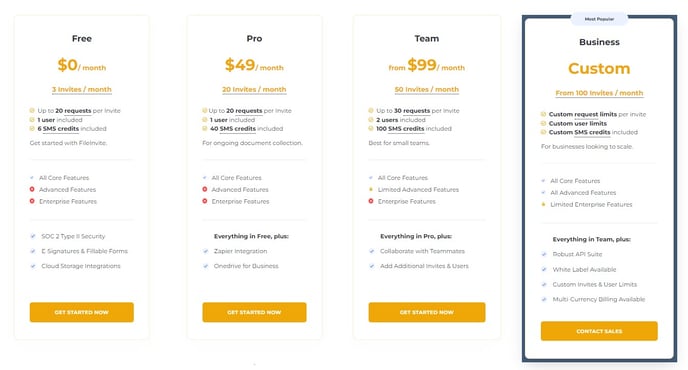This screenshot has width=688, height=370.
Task: Click the checkmark beside Collaborate with Teammates
Action: (x=372, y=251)
